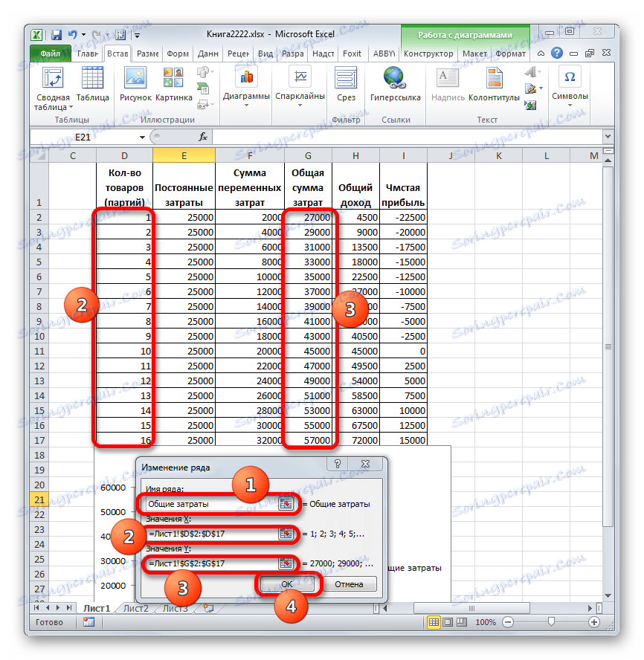Click the Снимок screenshot icon
This screenshot has width=644, height=660.
(204, 104)
